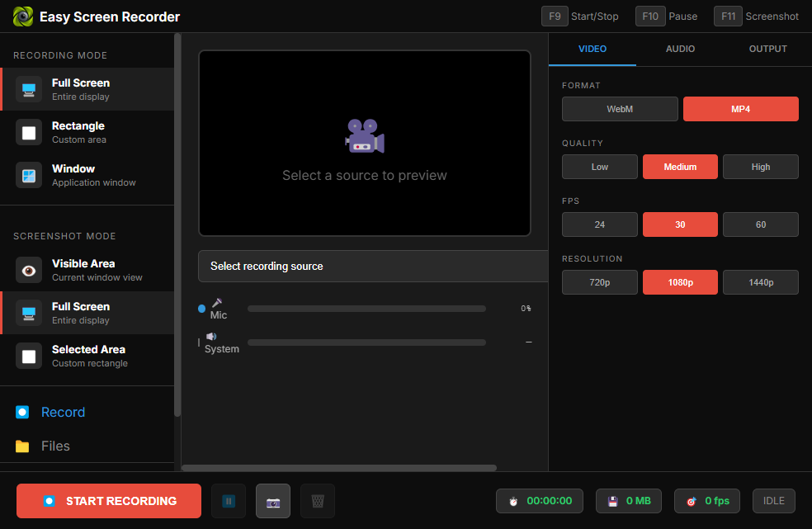Screen dimensions: 812x529
Task: Choose WebM format
Action: click(x=620, y=109)
